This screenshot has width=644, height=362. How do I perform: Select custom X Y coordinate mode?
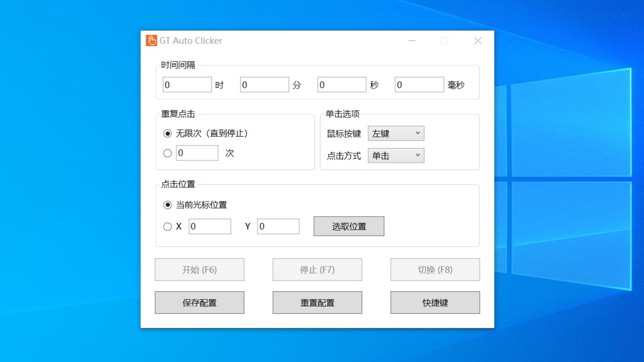point(167,226)
